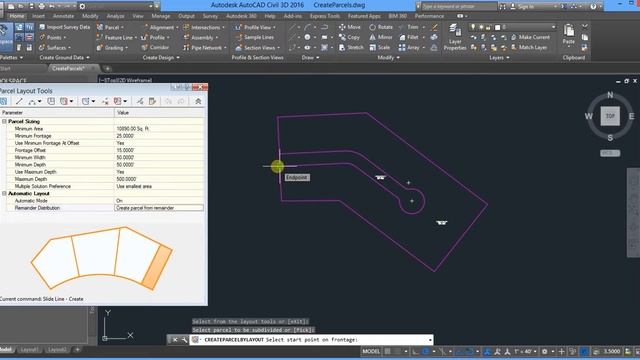This screenshot has height=360, width=640.
Task: Select the Stretch tool
Action: coord(351,47)
